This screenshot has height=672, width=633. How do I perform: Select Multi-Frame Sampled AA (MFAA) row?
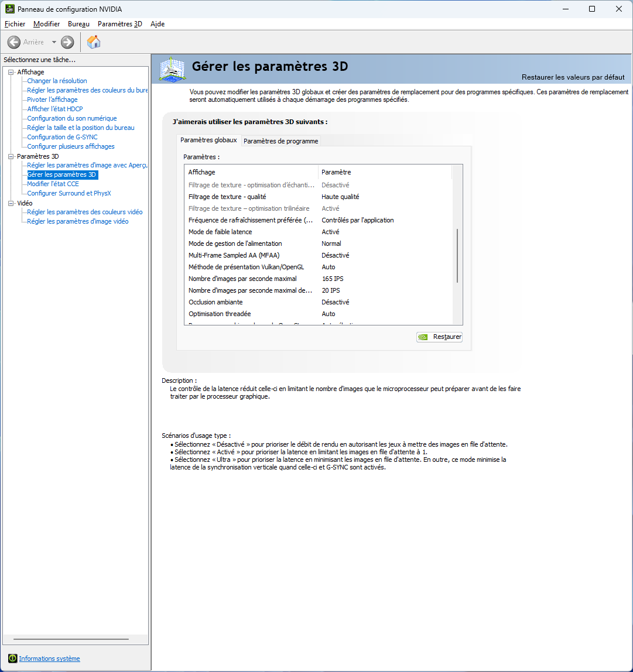point(318,255)
